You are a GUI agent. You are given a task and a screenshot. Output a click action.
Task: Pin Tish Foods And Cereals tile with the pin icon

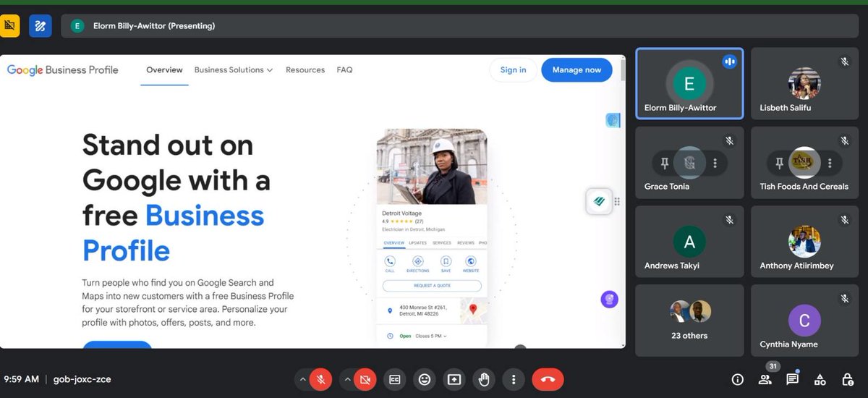pyautogui.click(x=779, y=164)
